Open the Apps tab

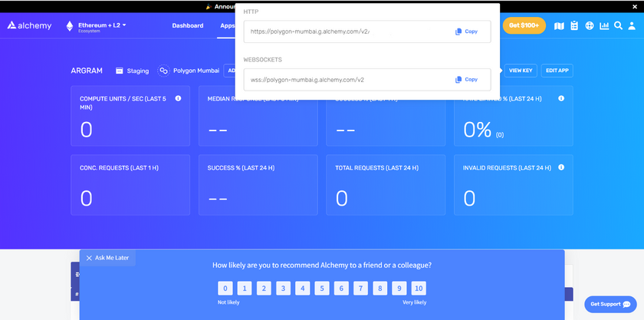[227, 25]
